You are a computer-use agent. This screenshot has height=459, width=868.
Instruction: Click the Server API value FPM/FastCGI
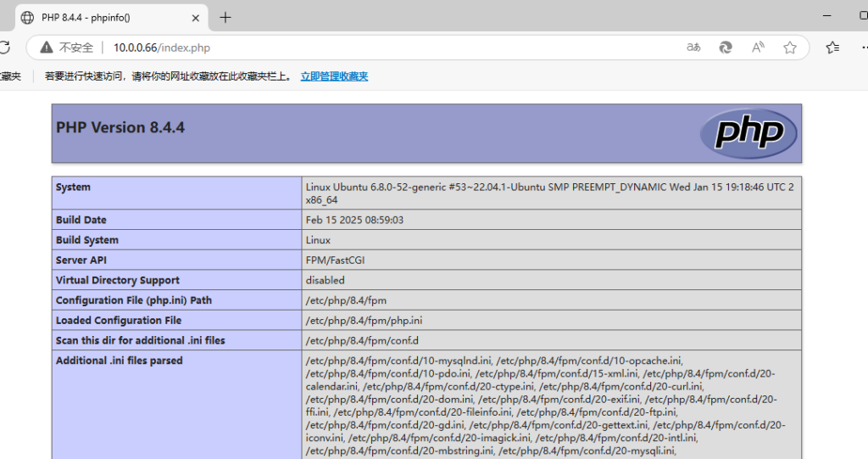[x=335, y=260]
